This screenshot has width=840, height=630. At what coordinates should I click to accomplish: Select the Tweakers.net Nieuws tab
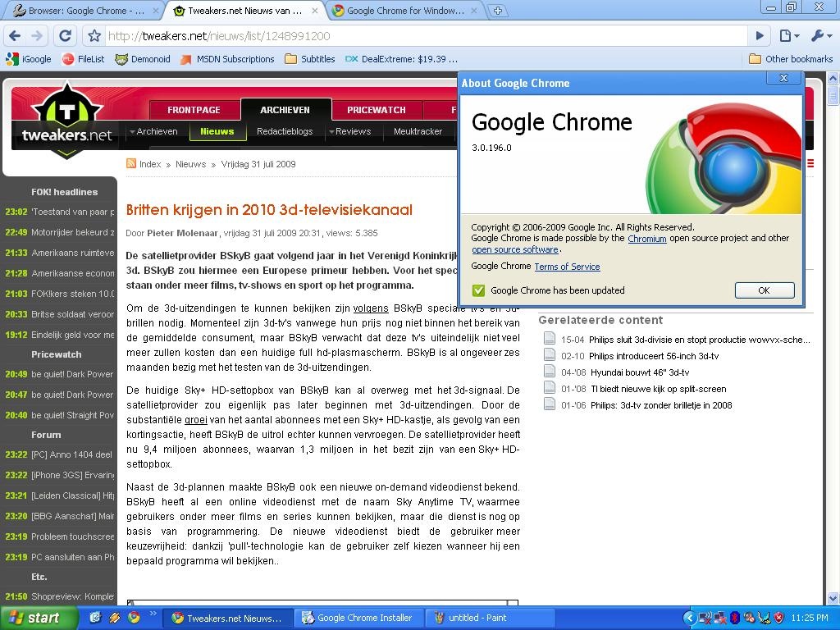pyautogui.click(x=245, y=11)
